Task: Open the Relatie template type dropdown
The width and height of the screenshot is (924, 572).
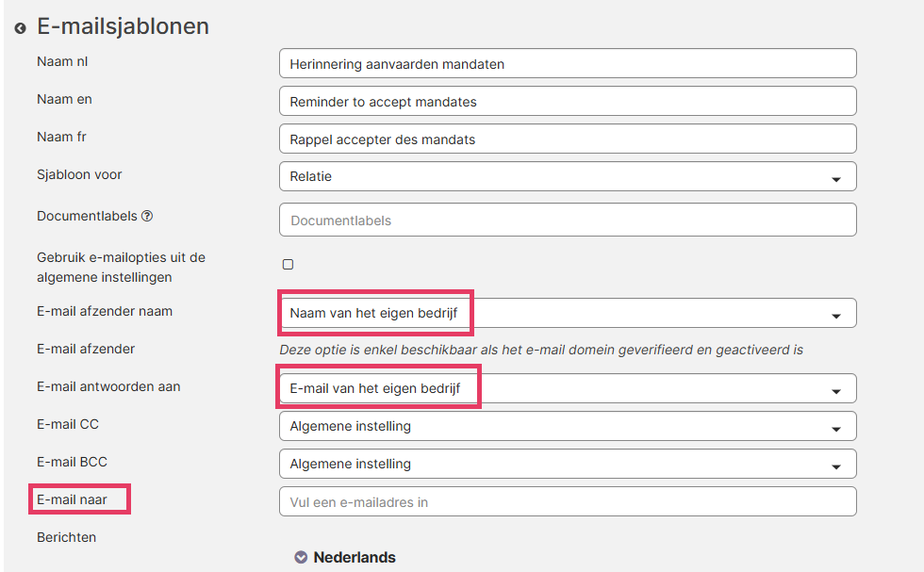Action: coord(568,176)
